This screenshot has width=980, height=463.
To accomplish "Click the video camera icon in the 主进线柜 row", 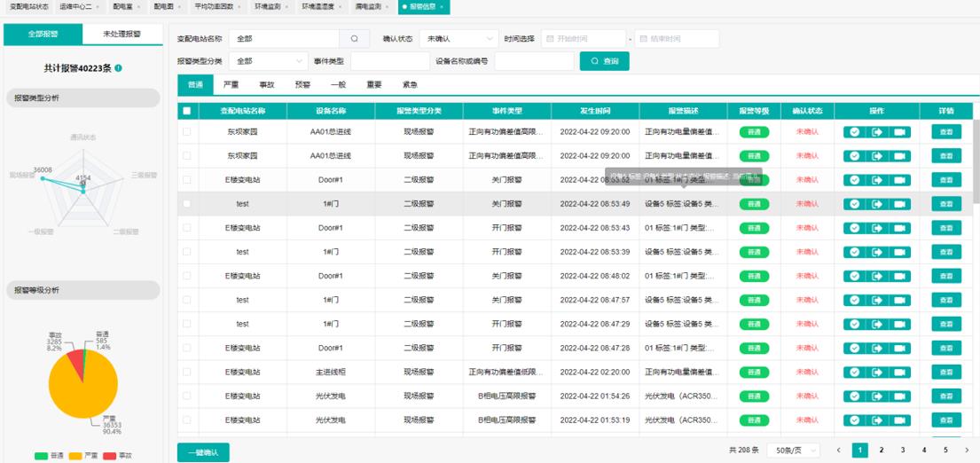I will pyautogui.click(x=900, y=372).
